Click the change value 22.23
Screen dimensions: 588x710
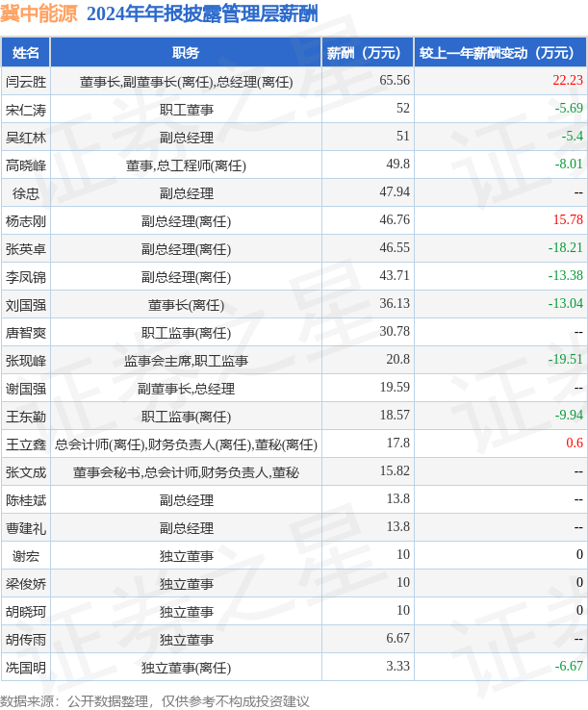coord(568,80)
